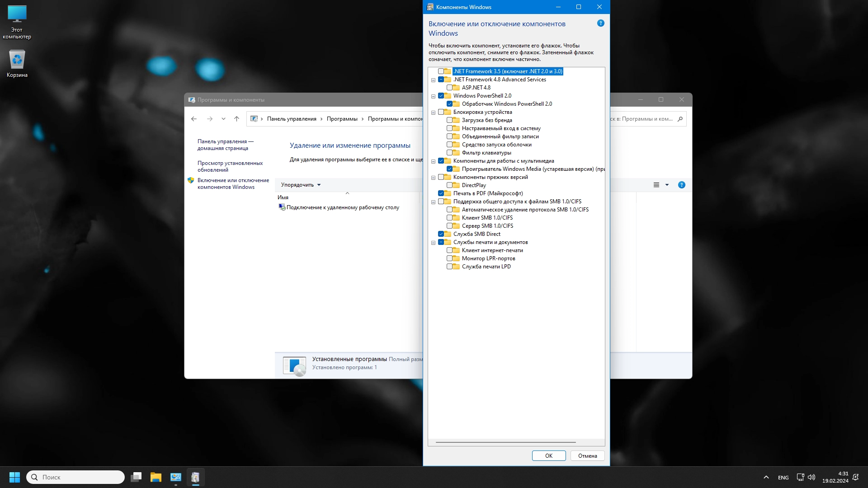Open File Explorer from taskbar
868x488 pixels.
tap(156, 477)
